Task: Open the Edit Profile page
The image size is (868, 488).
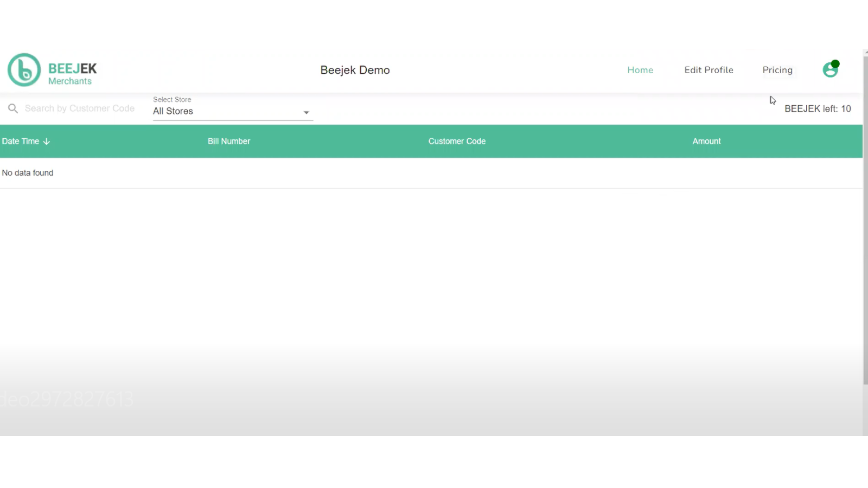Action: (709, 70)
